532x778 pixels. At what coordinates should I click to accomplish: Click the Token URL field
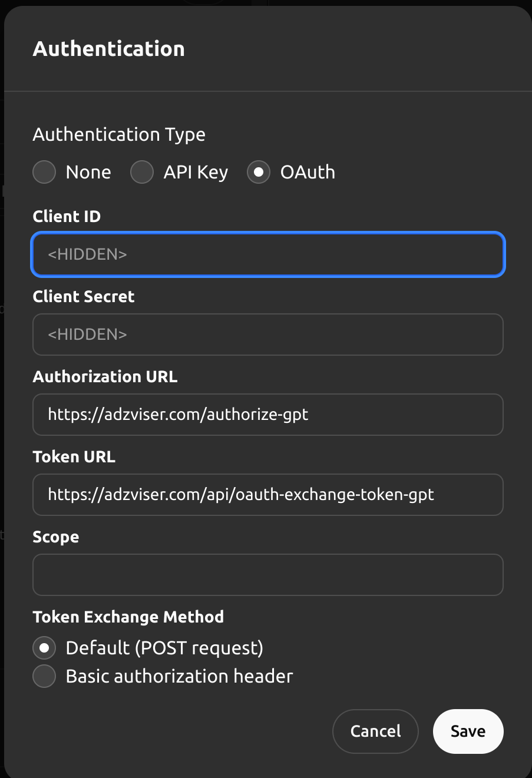[268, 494]
